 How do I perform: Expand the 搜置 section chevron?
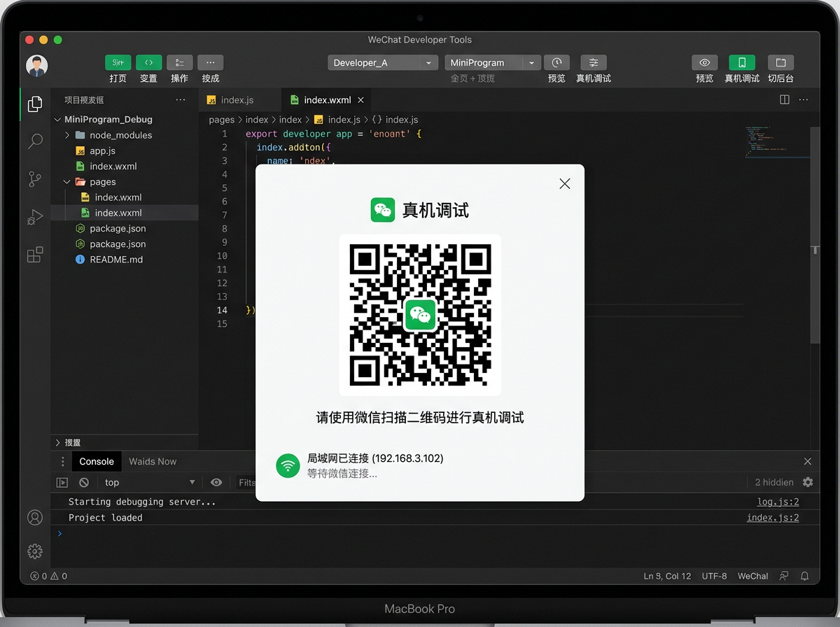point(57,443)
